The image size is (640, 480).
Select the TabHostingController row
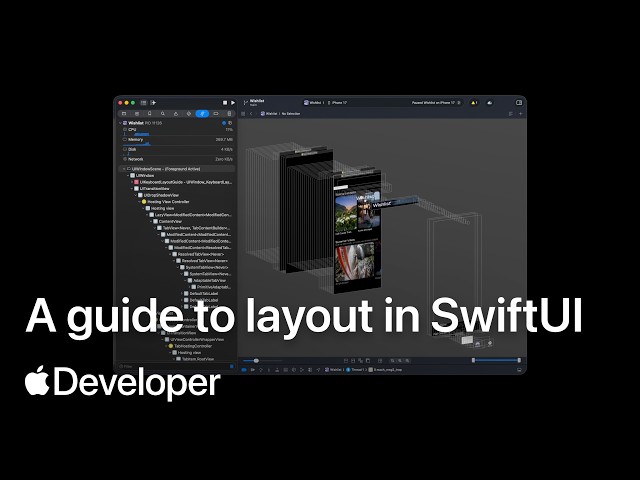point(190,346)
